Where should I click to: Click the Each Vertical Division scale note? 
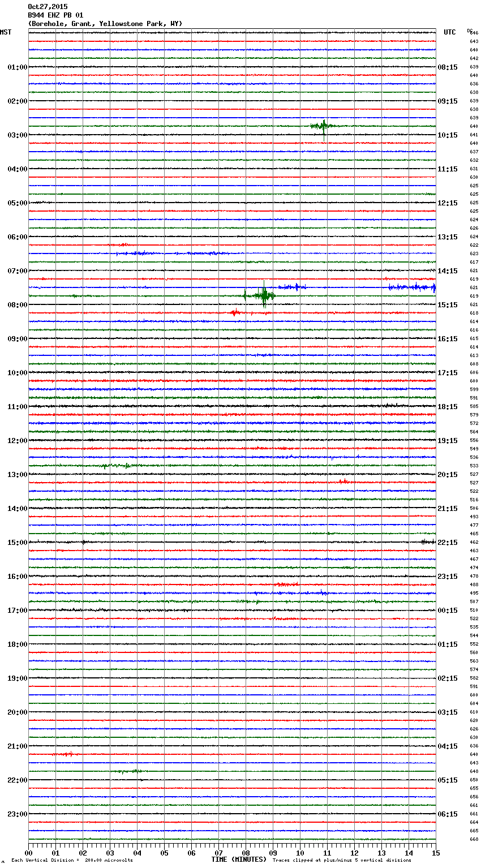[72, 861]
